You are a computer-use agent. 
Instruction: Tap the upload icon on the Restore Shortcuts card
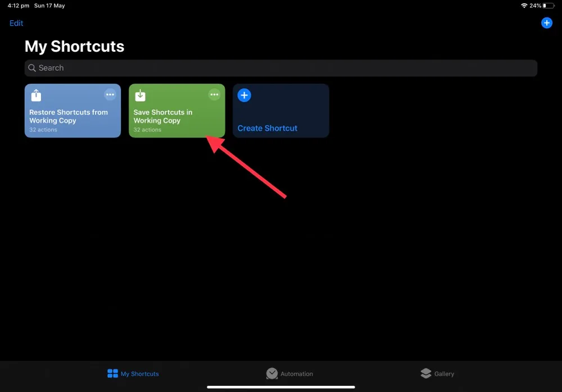pyautogui.click(x=36, y=94)
